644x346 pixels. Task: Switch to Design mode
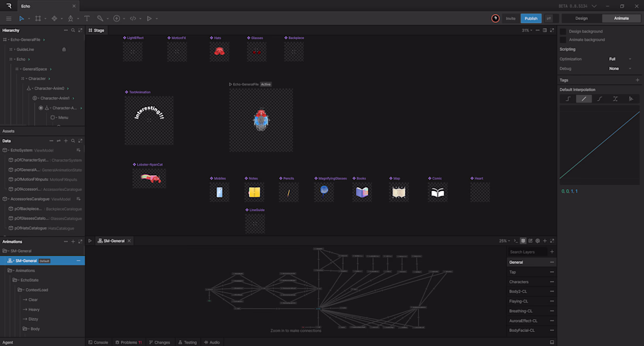point(581,19)
